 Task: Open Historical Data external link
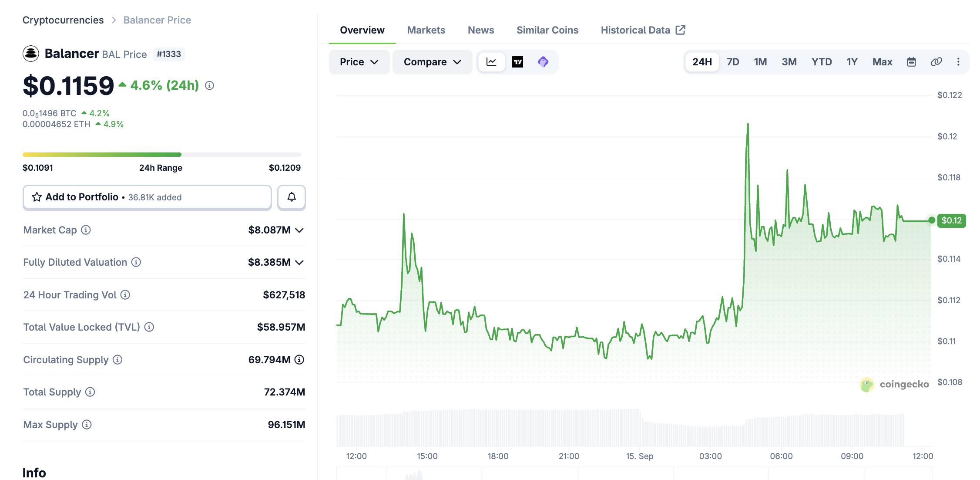coord(643,30)
